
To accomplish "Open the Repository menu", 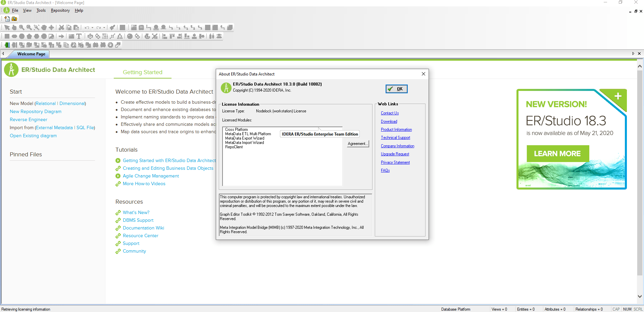I will pos(60,10).
